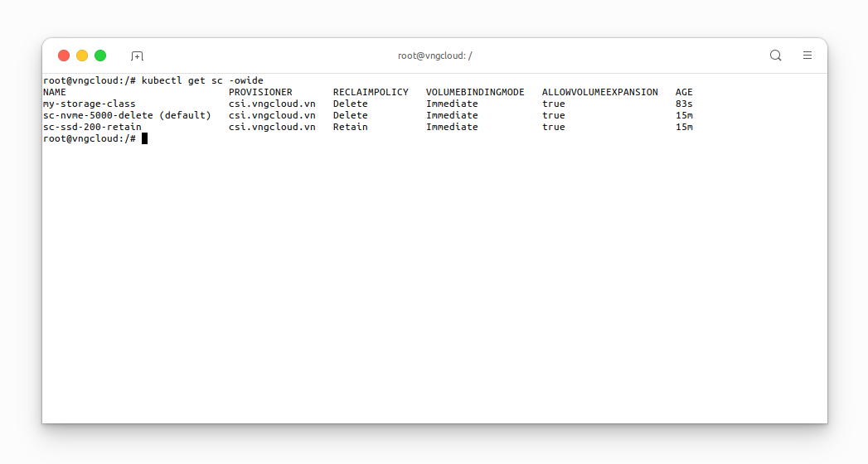Click the sc-nvme-5000-delete storage class name
Image resolution: width=868 pixels, height=464 pixels.
(x=98, y=115)
